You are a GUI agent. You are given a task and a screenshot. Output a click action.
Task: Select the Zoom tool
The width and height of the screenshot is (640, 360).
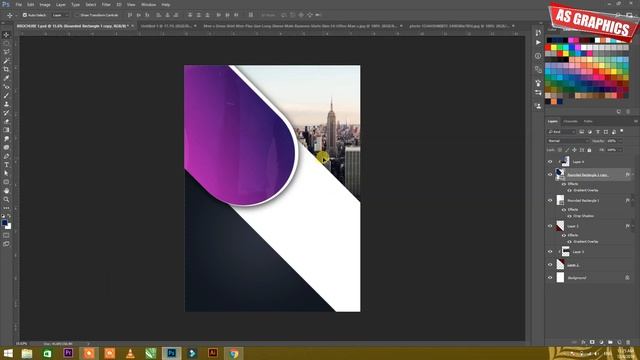(x=6, y=199)
